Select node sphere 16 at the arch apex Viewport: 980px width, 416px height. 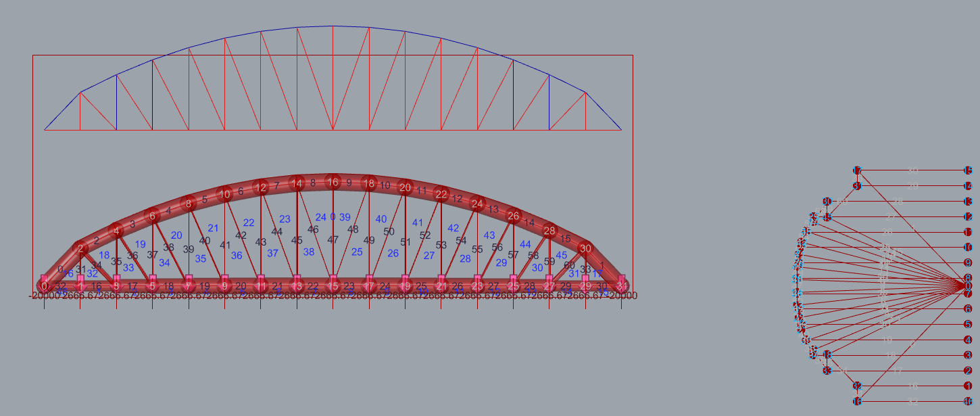coord(333,182)
